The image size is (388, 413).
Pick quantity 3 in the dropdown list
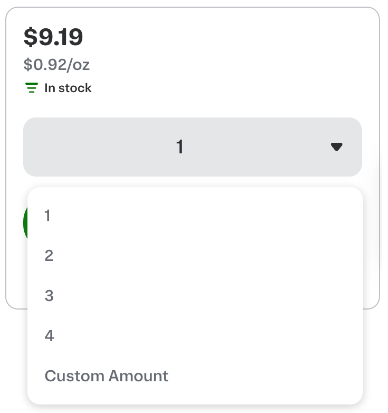click(x=195, y=296)
